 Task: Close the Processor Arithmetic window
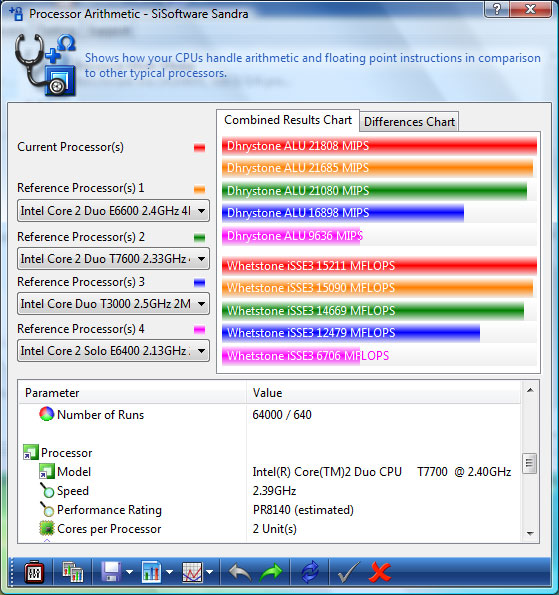pos(531,9)
